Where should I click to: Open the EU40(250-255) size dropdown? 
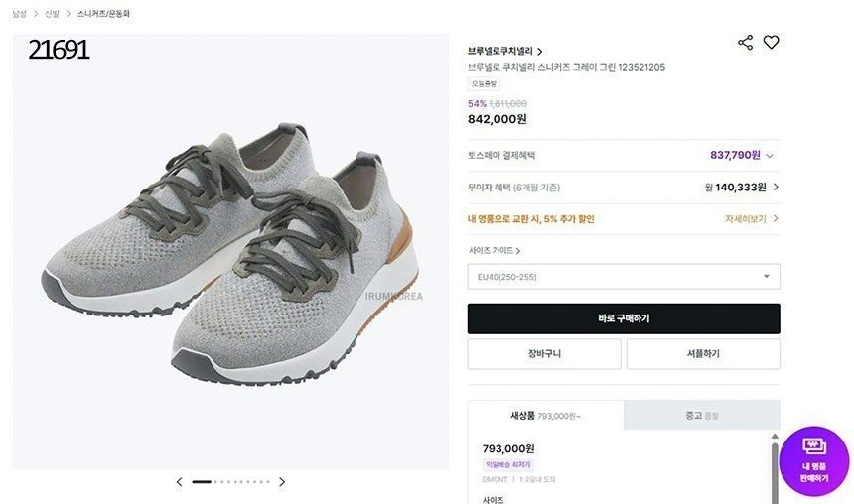(x=624, y=277)
